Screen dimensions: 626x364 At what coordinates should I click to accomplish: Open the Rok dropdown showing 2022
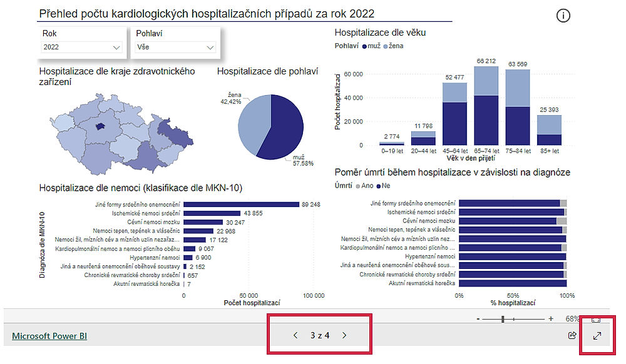[82, 46]
